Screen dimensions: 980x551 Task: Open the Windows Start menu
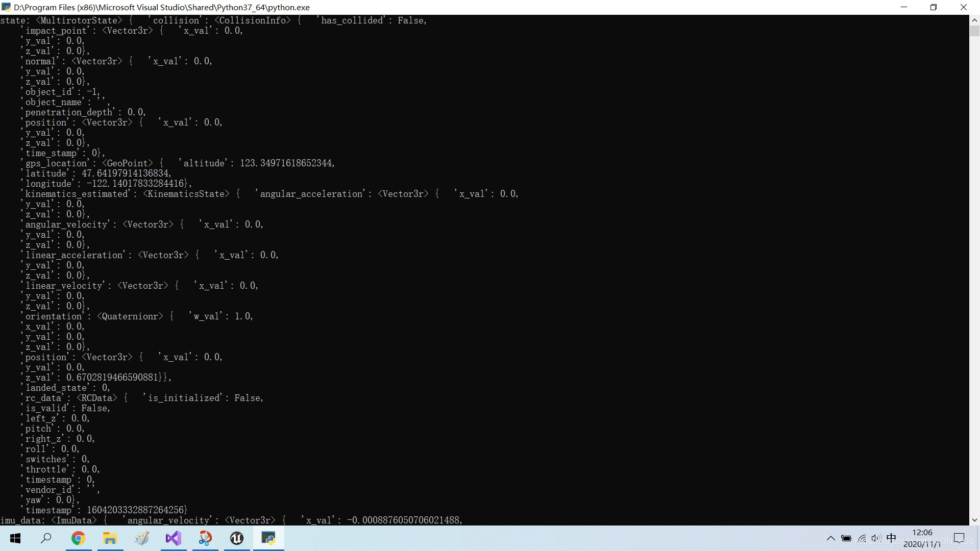coord(15,538)
